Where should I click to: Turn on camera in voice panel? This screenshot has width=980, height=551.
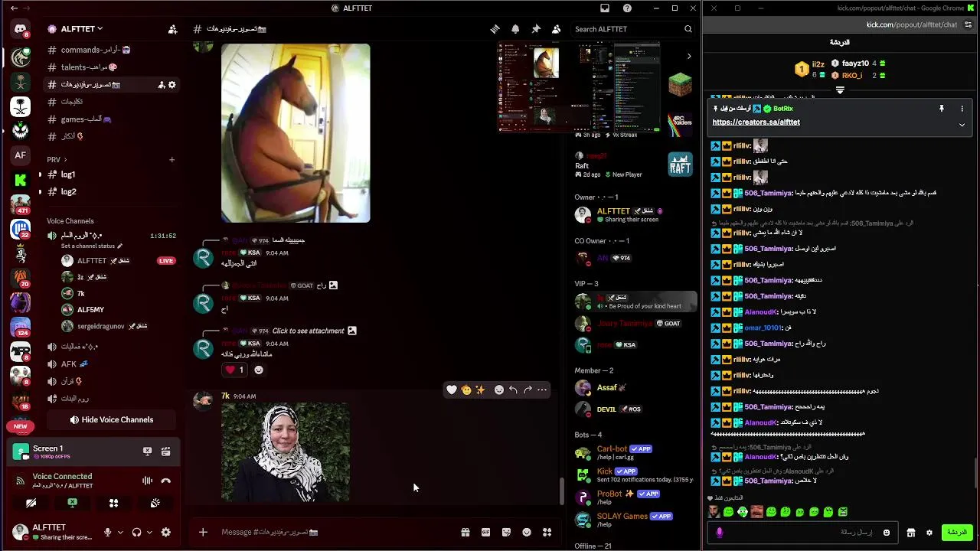point(31,503)
